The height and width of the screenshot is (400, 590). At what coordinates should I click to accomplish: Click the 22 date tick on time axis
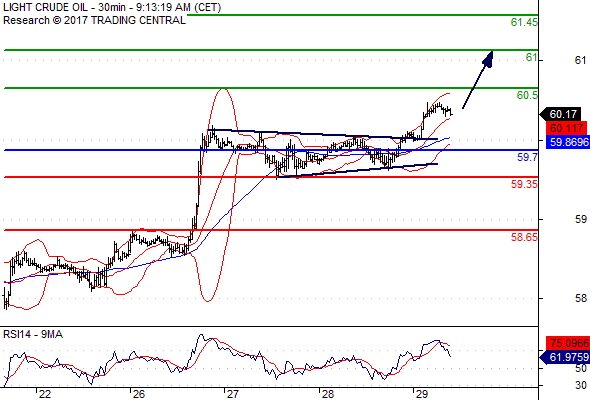tap(45, 394)
